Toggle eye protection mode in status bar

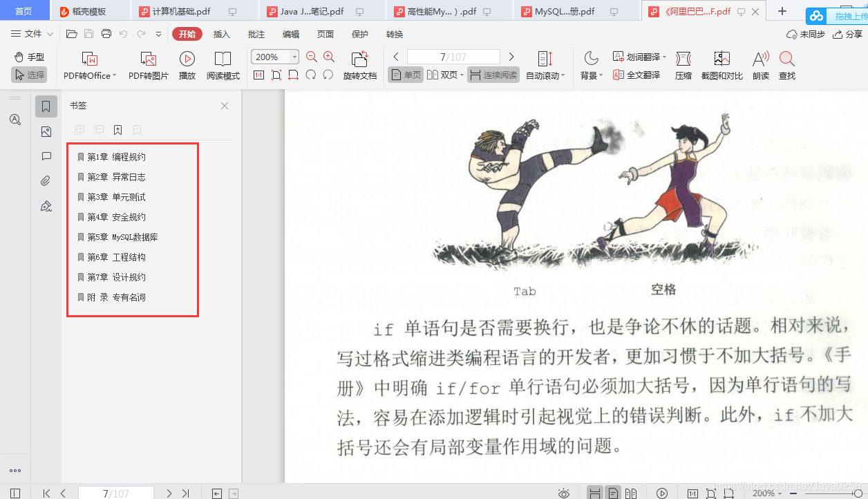pyautogui.click(x=564, y=493)
